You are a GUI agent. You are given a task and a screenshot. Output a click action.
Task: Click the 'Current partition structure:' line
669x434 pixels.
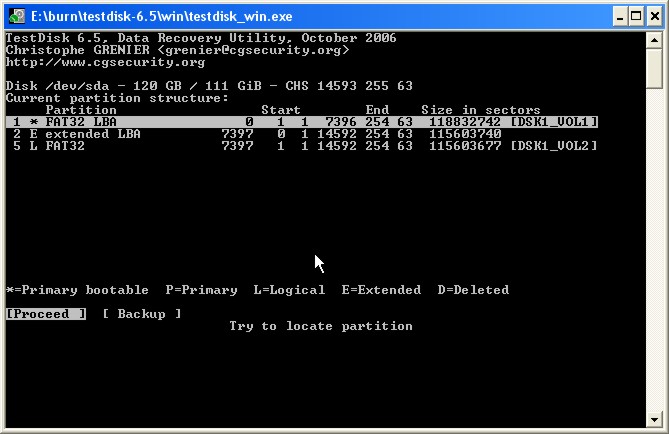point(117,98)
